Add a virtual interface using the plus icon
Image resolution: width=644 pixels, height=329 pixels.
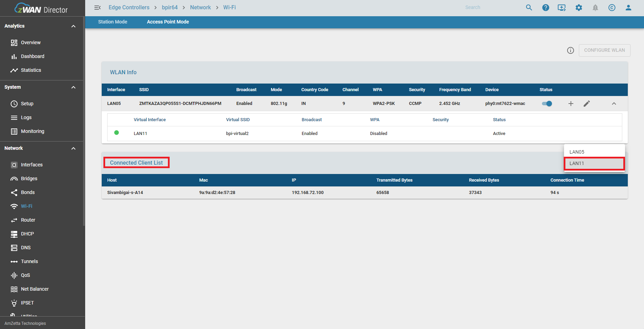pyautogui.click(x=571, y=103)
